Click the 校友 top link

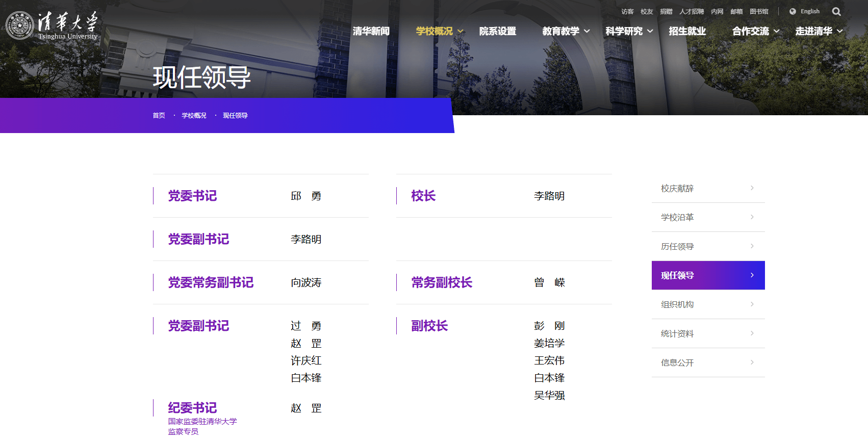pyautogui.click(x=647, y=11)
